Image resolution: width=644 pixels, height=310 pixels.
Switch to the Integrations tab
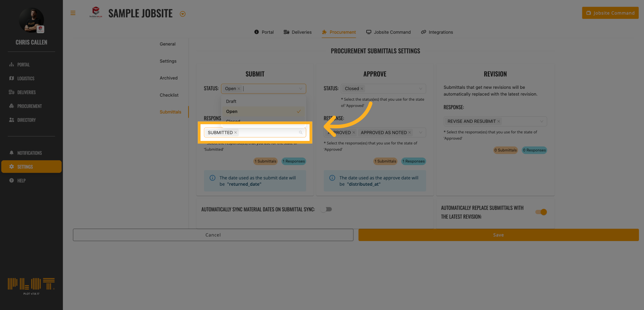click(437, 32)
